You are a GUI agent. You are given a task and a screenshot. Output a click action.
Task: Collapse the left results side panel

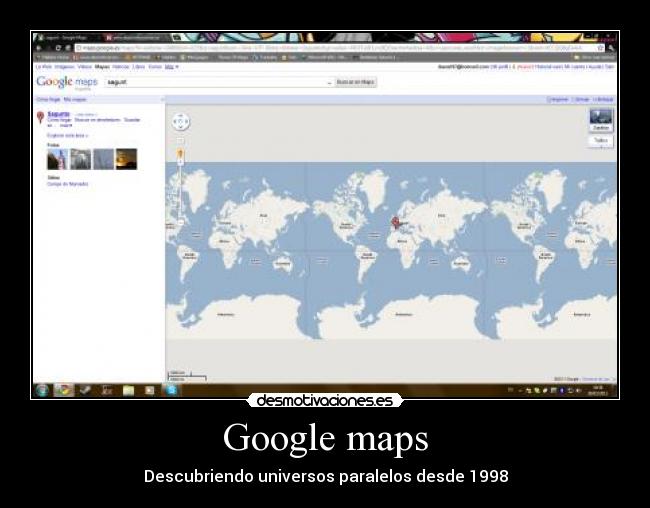coord(162,99)
